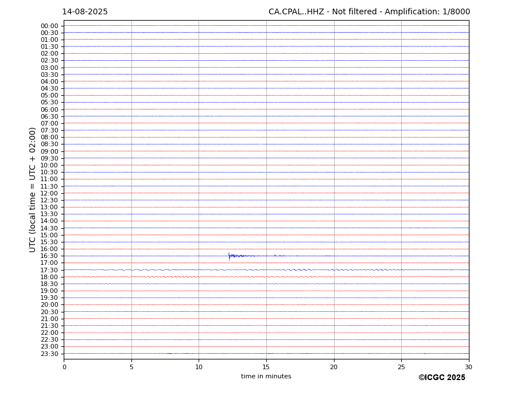
Task: Select the 01:00 row label
Action: tap(49, 40)
